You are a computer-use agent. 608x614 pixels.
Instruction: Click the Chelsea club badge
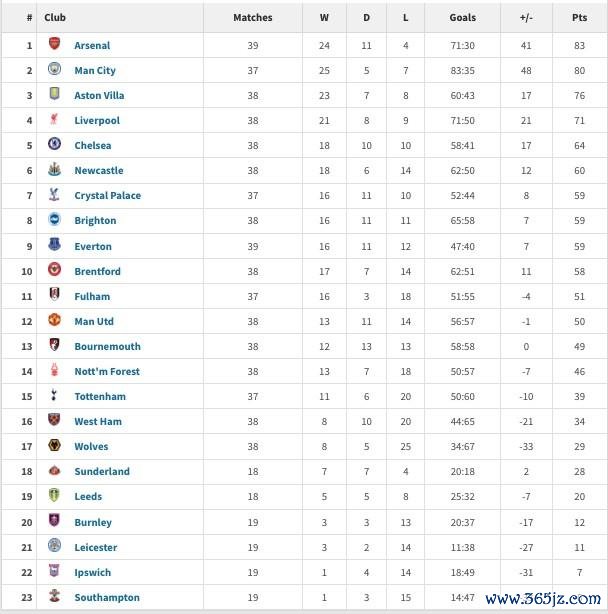[54, 145]
